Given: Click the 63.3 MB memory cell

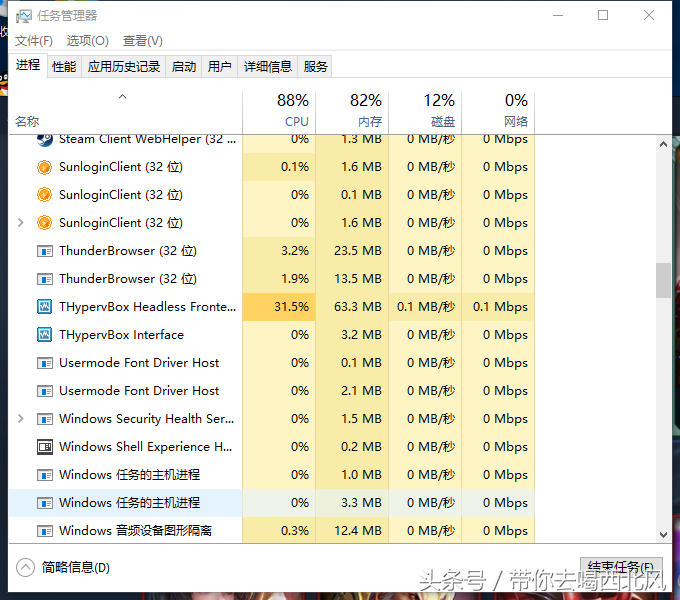Looking at the screenshot, I should [x=352, y=307].
